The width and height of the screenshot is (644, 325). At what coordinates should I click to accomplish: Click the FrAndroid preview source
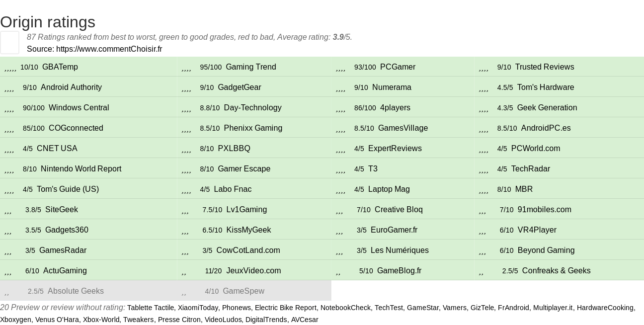513,308
